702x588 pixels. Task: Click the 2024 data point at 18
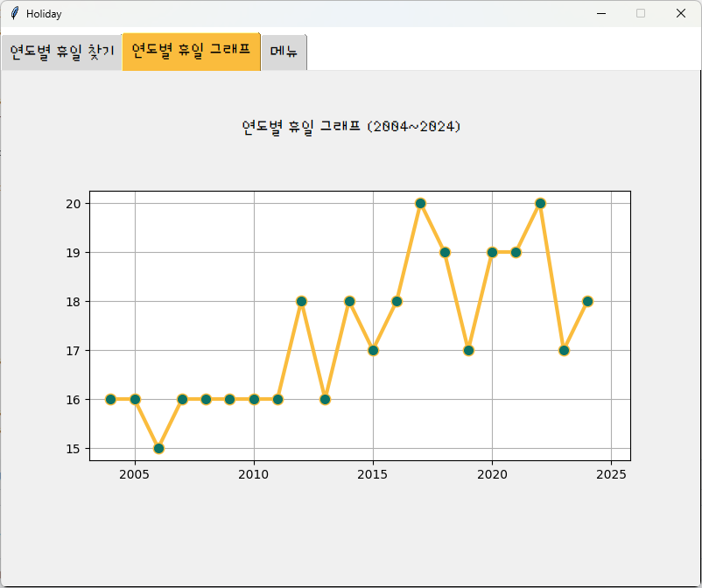[588, 301]
